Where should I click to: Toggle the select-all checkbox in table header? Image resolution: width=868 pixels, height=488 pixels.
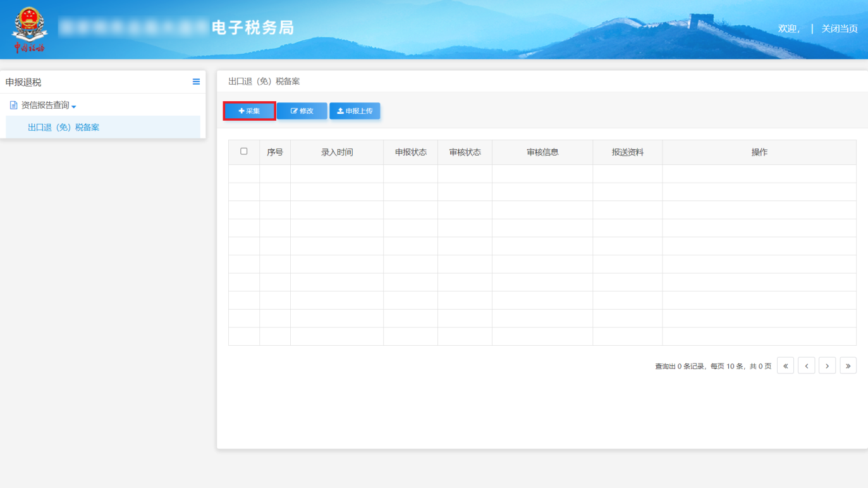point(244,152)
